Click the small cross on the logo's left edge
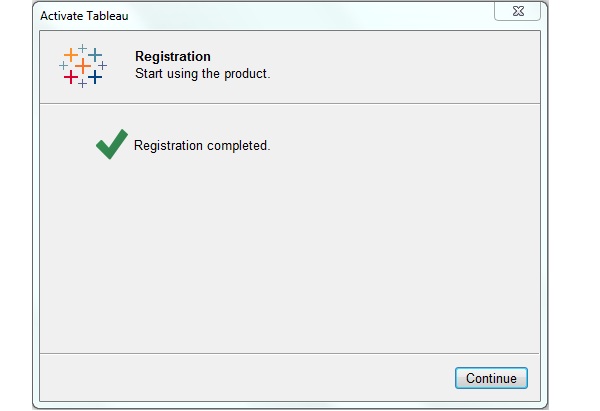Screen dimensions: 600x411 tap(63, 66)
